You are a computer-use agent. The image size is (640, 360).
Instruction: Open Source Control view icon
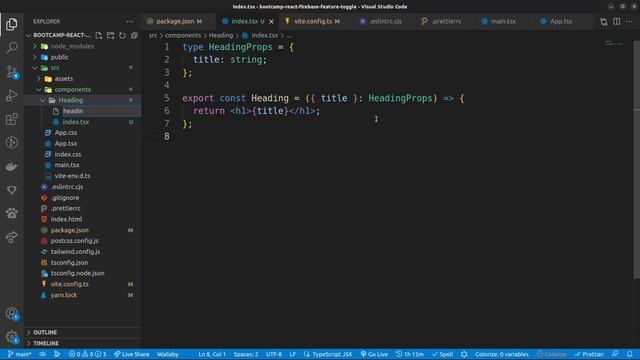[x=11, y=72]
